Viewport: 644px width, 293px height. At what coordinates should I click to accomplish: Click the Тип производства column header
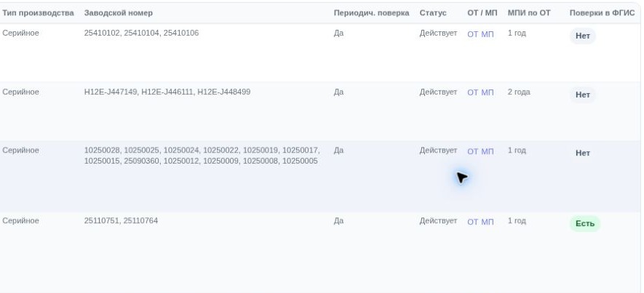(x=38, y=12)
